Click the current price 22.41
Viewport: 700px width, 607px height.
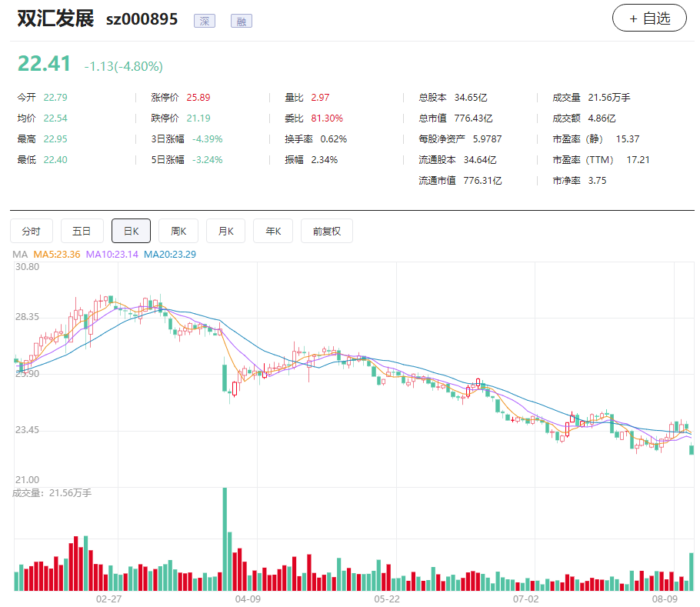coord(44,64)
